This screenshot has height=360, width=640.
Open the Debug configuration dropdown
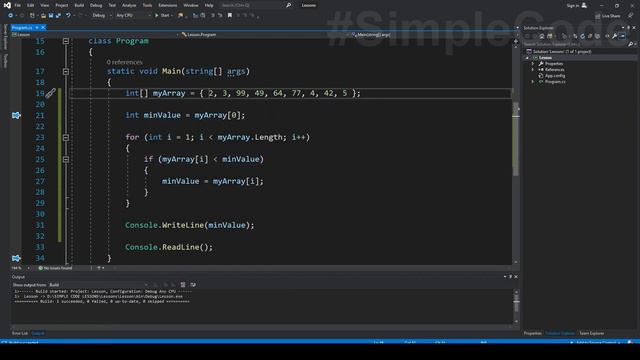[x=102, y=16]
